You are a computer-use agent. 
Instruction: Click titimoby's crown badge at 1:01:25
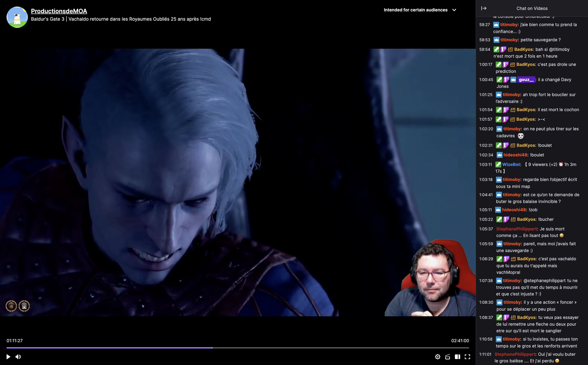[x=499, y=95]
